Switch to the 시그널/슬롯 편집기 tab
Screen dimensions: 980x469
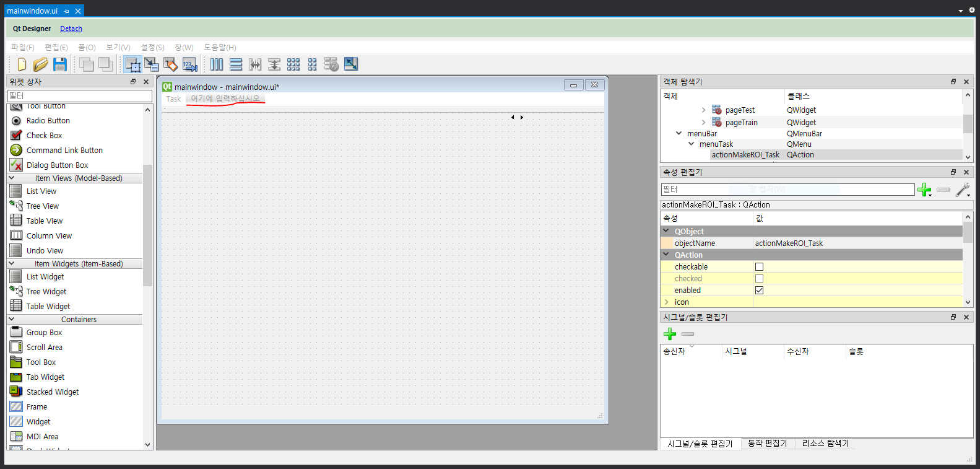click(x=700, y=444)
